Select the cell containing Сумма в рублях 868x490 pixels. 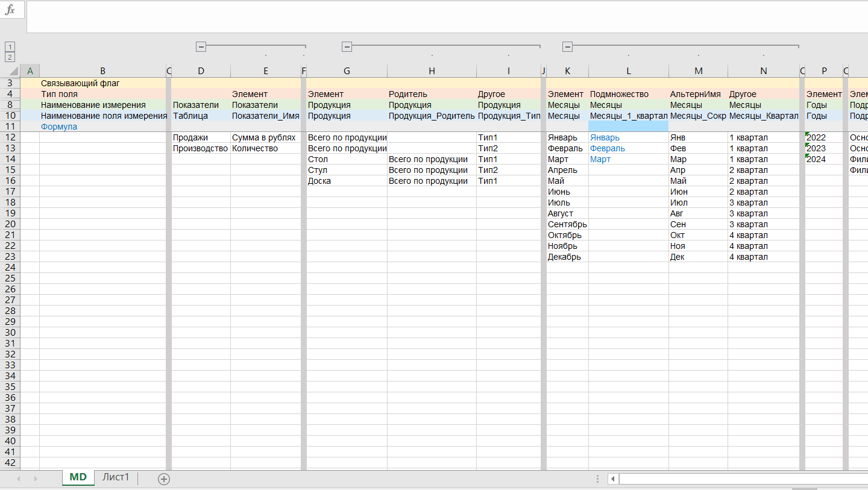pos(264,137)
